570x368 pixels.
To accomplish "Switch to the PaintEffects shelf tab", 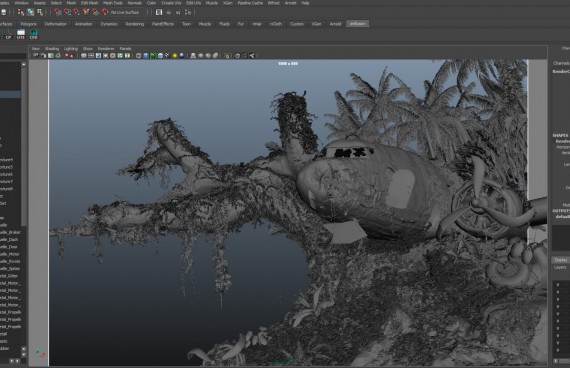I will tap(163, 24).
